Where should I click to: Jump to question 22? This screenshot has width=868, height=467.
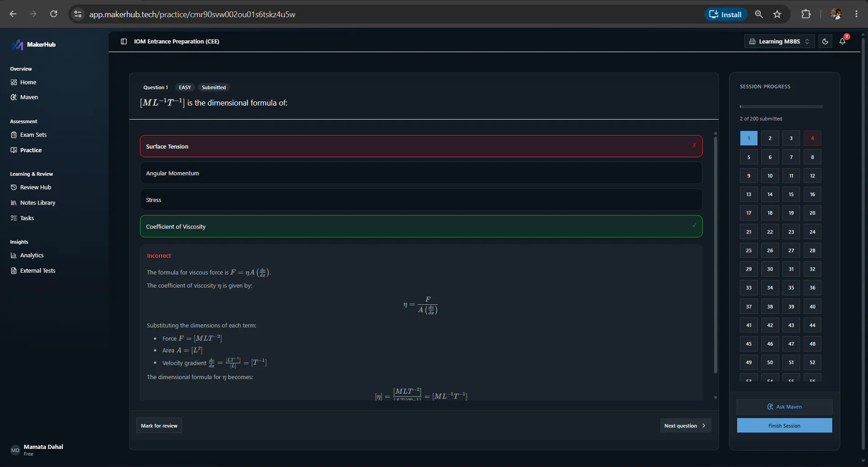click(770, 232)
